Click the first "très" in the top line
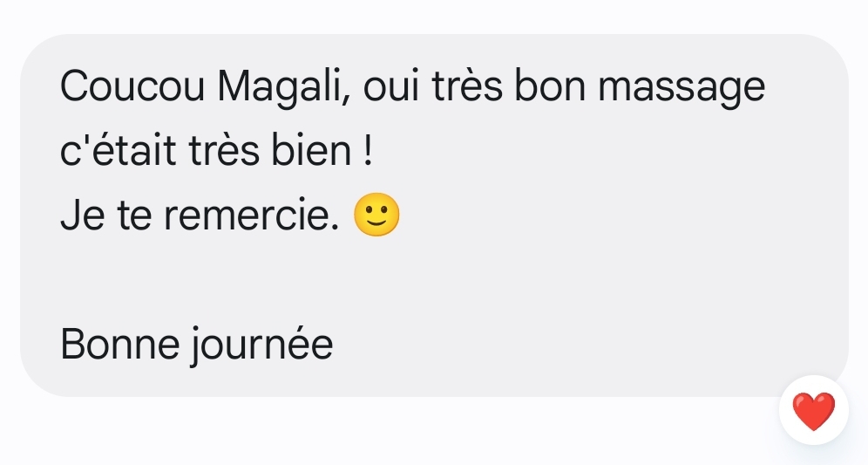 pyautogui.click(x=467, y=87)
